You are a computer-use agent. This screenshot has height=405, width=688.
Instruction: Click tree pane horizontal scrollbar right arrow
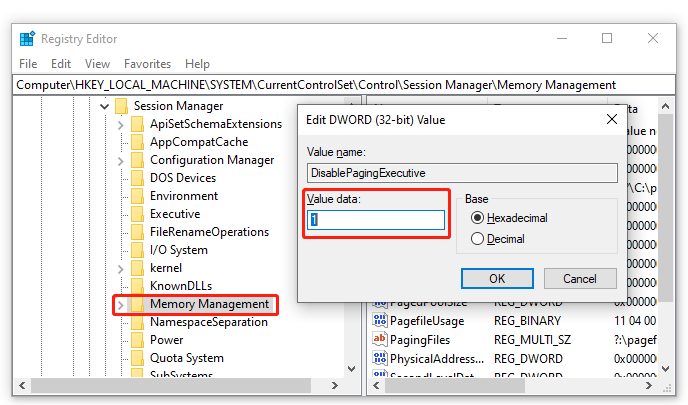(335, 386)
